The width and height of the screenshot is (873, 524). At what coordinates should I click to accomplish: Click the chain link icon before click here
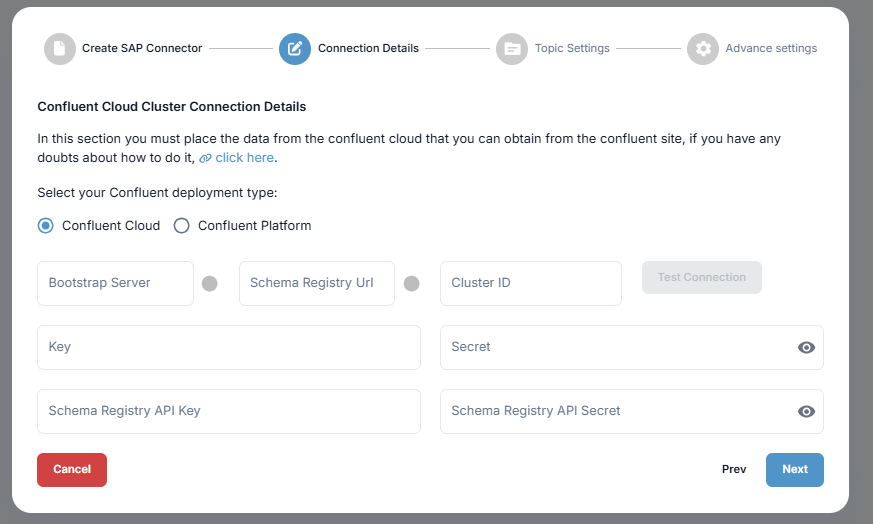click(205, 158)
